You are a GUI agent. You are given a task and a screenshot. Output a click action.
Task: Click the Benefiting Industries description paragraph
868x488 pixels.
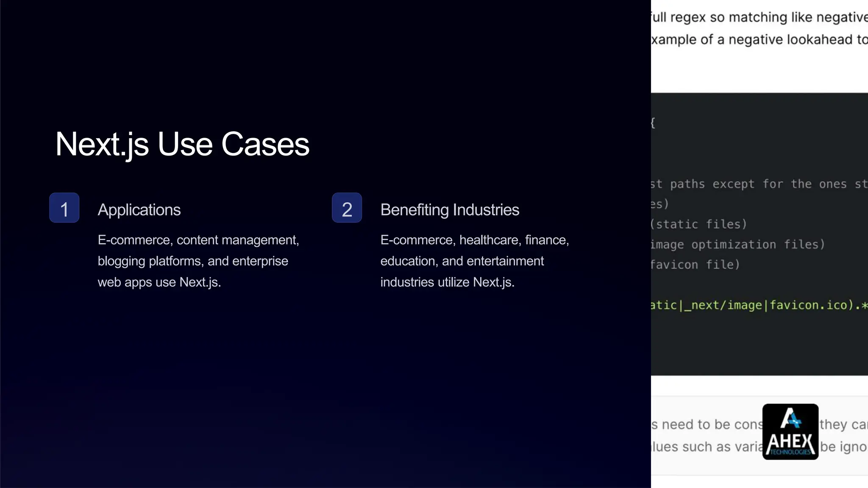click(x=474, y=261)
